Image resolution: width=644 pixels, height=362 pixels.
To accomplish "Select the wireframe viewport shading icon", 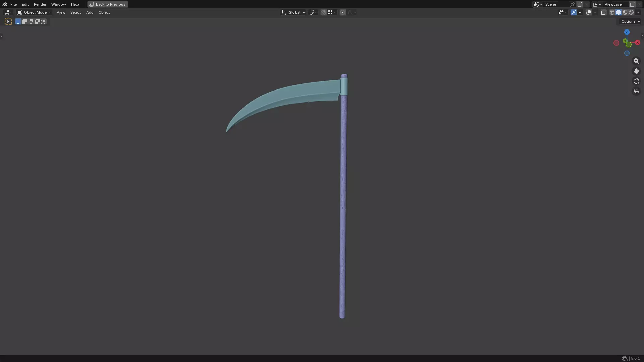I will tap(612, 12).
